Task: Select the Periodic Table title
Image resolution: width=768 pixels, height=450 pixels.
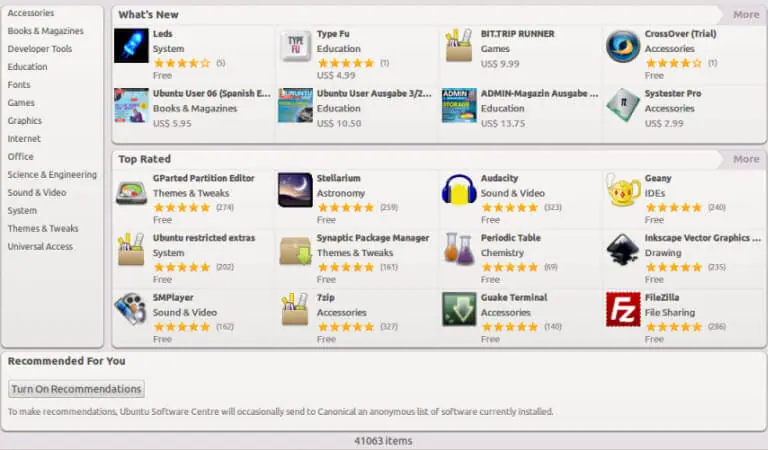Action: click(511, 238)
